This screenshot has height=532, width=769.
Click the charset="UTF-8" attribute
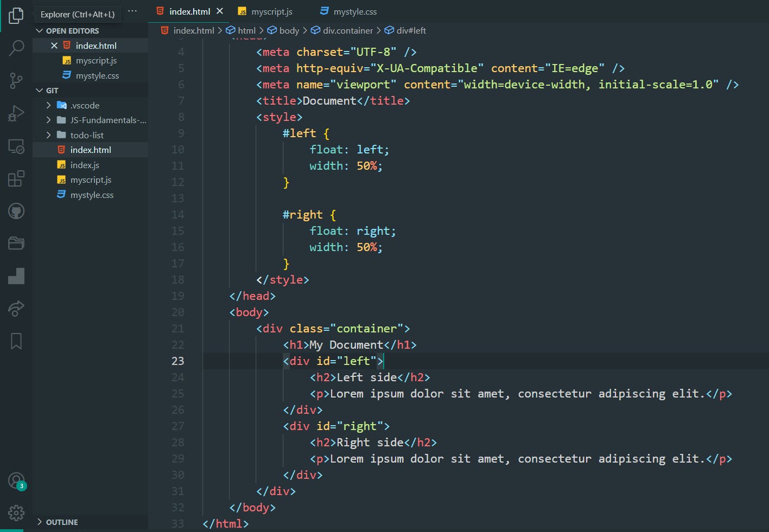346,52
